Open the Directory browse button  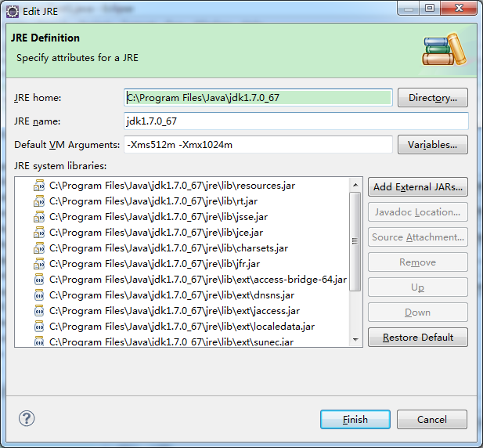pyautogui.click(x=433, y=98)
